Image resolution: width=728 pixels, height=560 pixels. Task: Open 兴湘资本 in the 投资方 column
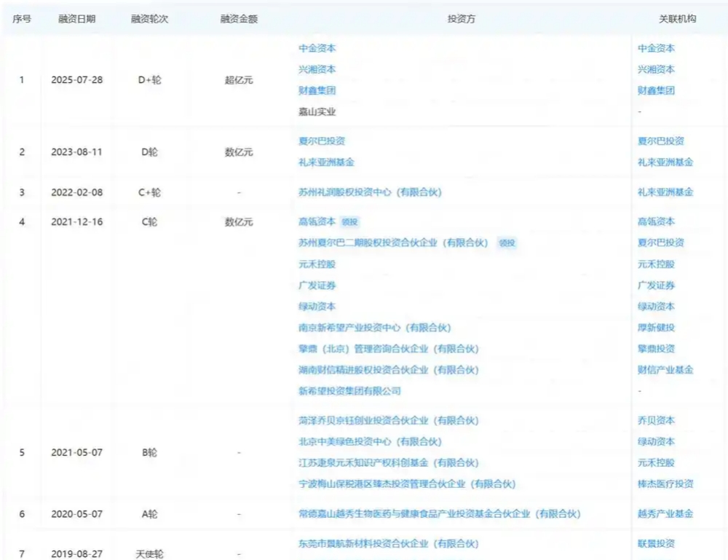tap(317, 70)
